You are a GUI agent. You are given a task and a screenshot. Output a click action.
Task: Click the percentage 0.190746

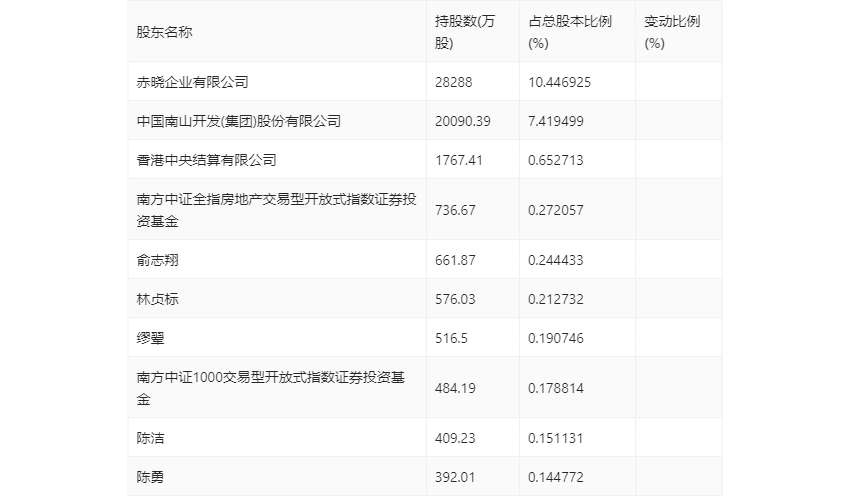556,338
